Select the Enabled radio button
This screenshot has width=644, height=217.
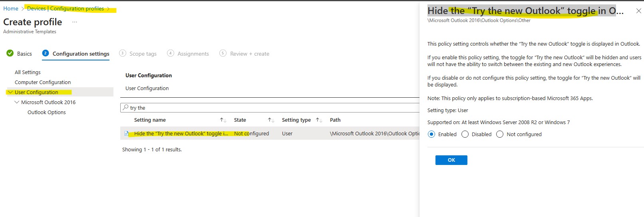[x=431, y=135]
